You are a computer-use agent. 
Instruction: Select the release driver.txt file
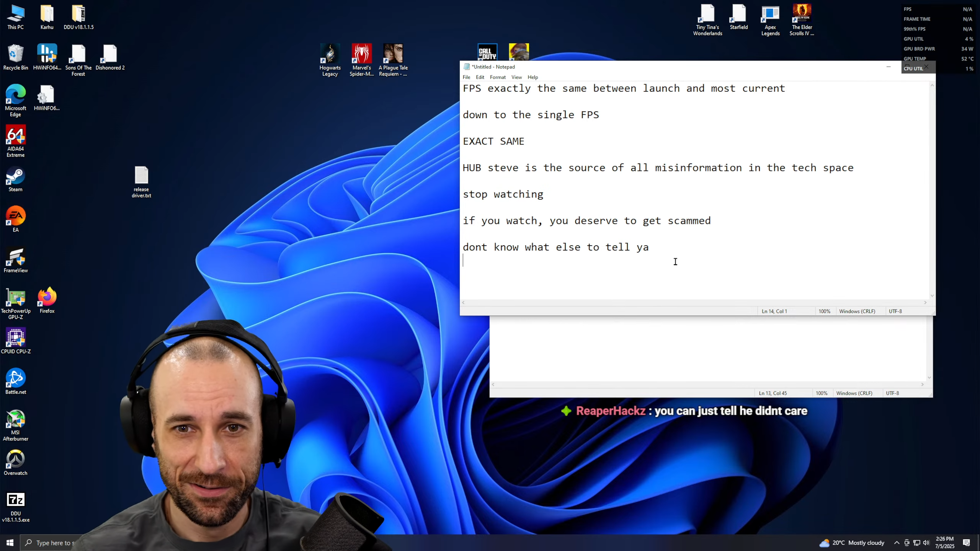141,182
